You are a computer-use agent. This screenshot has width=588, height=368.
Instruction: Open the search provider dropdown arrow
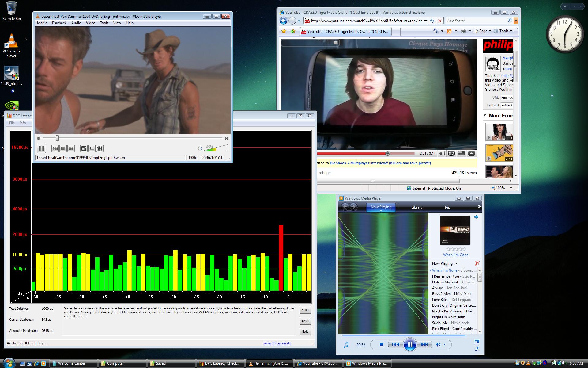tap(516, 21)
